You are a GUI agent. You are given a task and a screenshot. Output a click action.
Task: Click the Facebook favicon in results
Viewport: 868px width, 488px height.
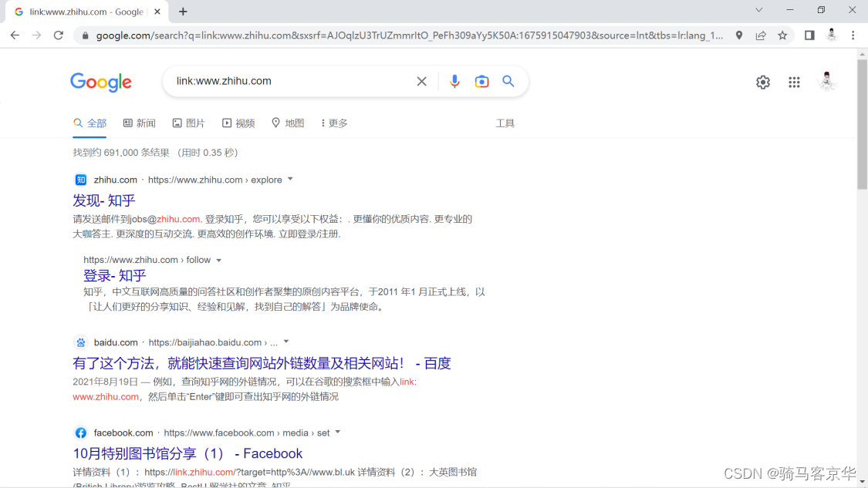[x=81, y=432]
